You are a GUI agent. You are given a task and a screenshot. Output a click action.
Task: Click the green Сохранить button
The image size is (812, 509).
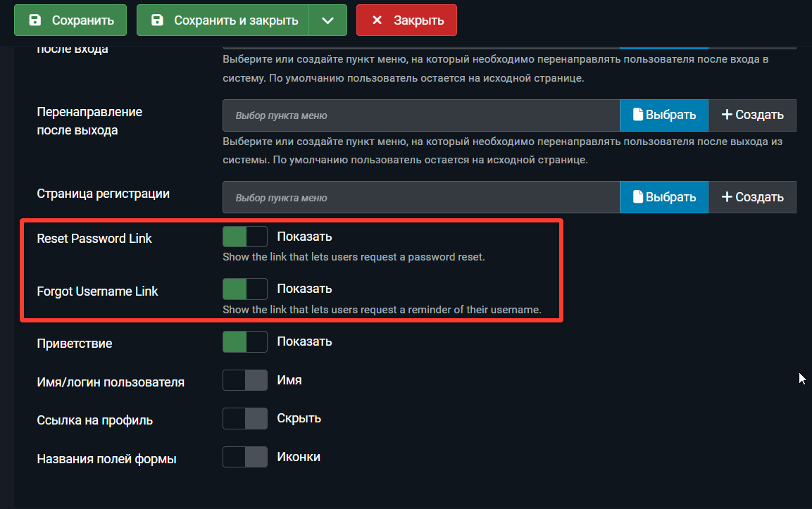pyautogui.click(x=70, y=20)
